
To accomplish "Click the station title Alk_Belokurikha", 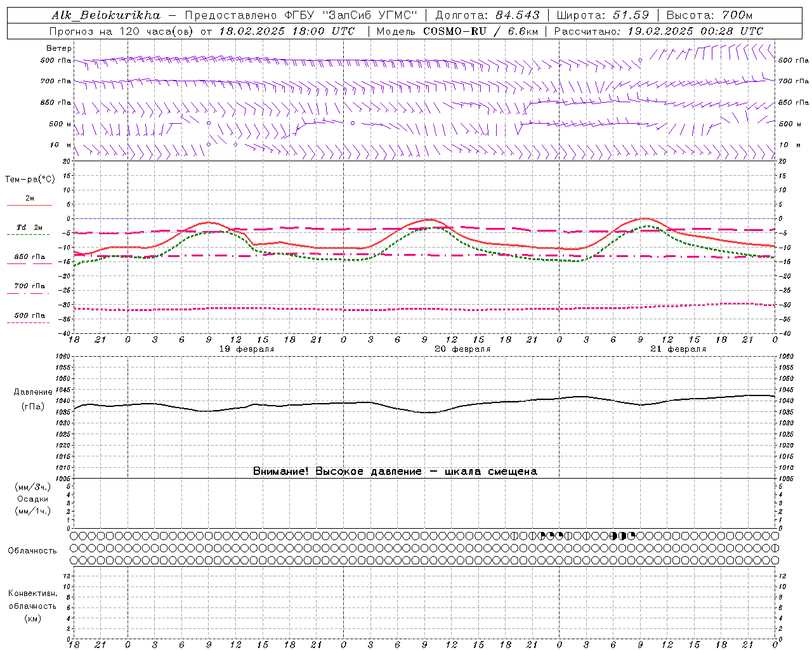I will point(106,15).
